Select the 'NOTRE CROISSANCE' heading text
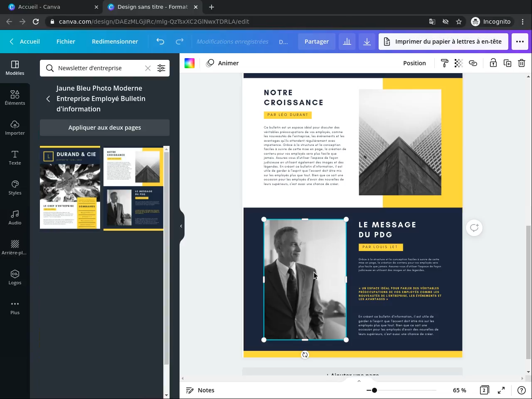Screen dimensions: 532x399 [293, 98]
